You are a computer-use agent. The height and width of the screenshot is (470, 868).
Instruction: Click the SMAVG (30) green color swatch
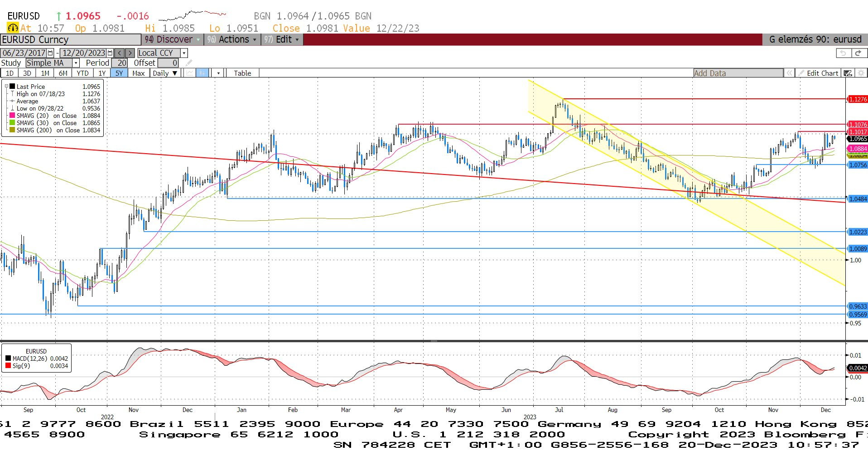(13, 123)
